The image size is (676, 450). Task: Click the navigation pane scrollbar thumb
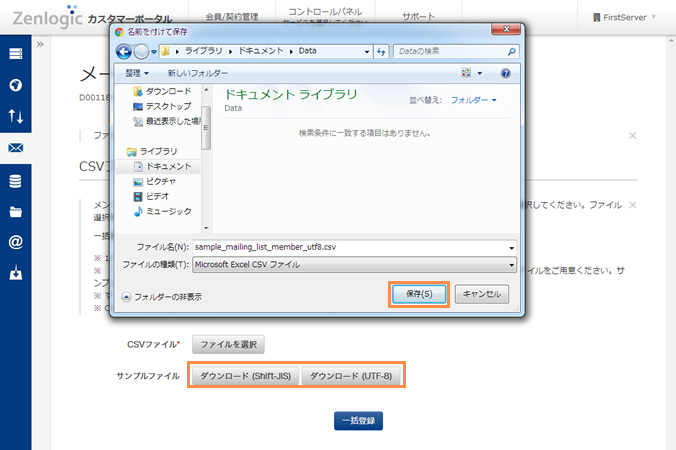pyautogui.click(x=206, y=128)
